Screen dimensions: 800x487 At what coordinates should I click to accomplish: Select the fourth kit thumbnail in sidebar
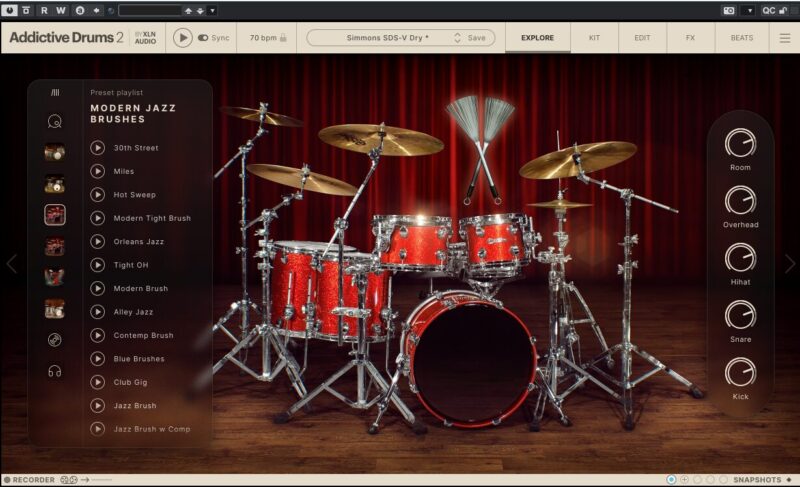55,247
